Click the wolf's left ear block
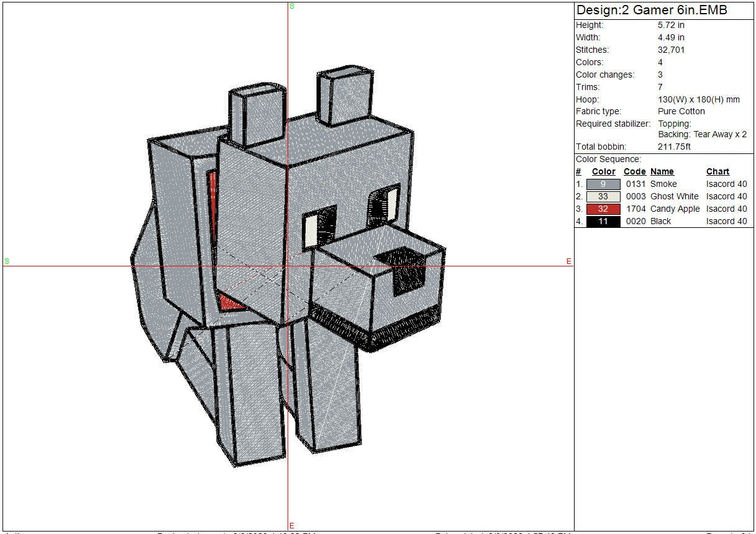The image size is (756, 534). tap(253, 115)
